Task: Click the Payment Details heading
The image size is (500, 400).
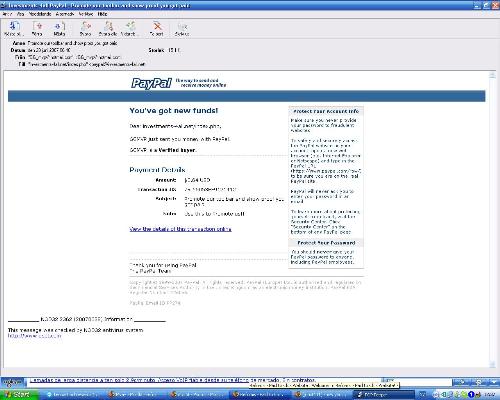Action: 157,170
